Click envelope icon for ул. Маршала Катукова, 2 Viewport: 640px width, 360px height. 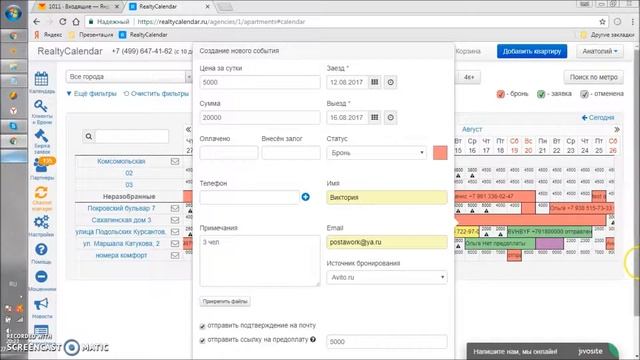[x=175, y=244]
